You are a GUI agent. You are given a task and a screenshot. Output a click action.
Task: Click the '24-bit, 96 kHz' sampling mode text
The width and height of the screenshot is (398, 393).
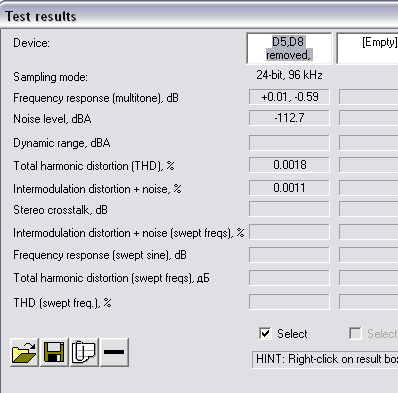tap(289, 75)
